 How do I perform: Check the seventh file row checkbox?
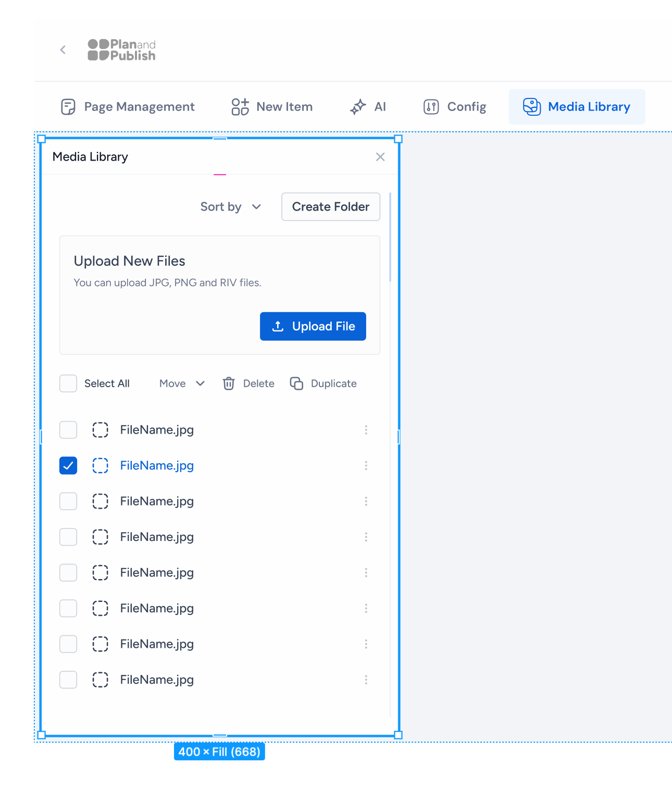68,644
